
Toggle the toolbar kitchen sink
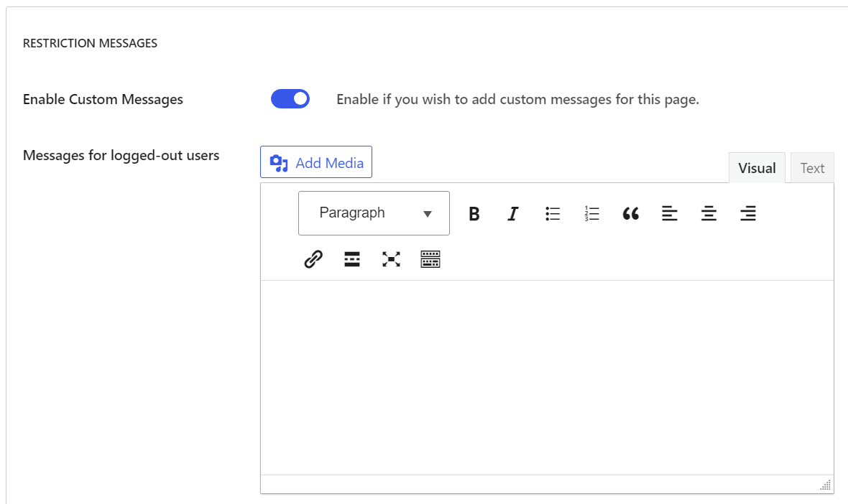[x=430, y=259]
